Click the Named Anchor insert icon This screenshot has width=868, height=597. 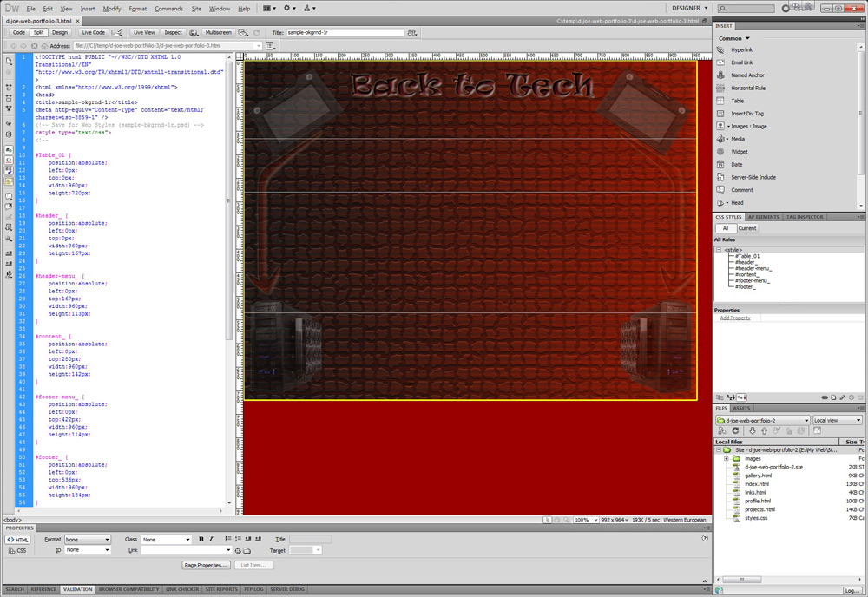[746, 75]
